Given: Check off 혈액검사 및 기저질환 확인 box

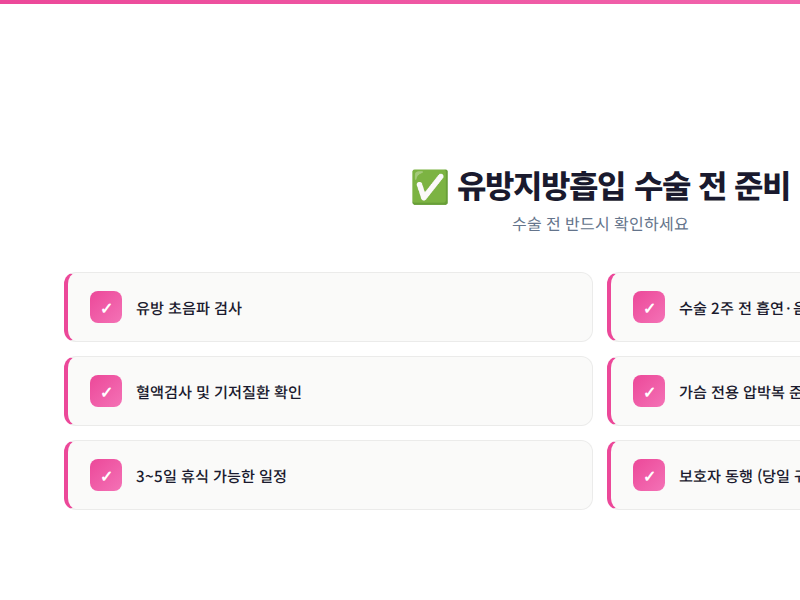Looking at the screenshot, I should click(106, 392).
